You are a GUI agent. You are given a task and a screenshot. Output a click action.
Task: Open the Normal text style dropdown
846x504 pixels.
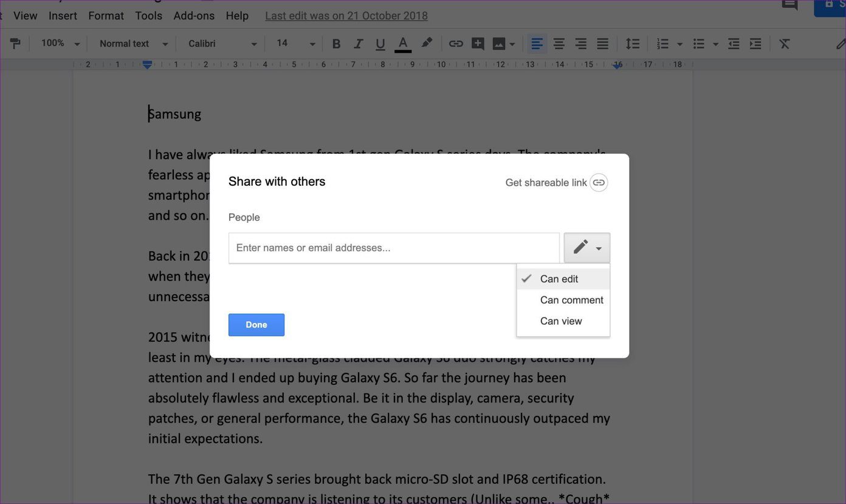click(134, 44)
